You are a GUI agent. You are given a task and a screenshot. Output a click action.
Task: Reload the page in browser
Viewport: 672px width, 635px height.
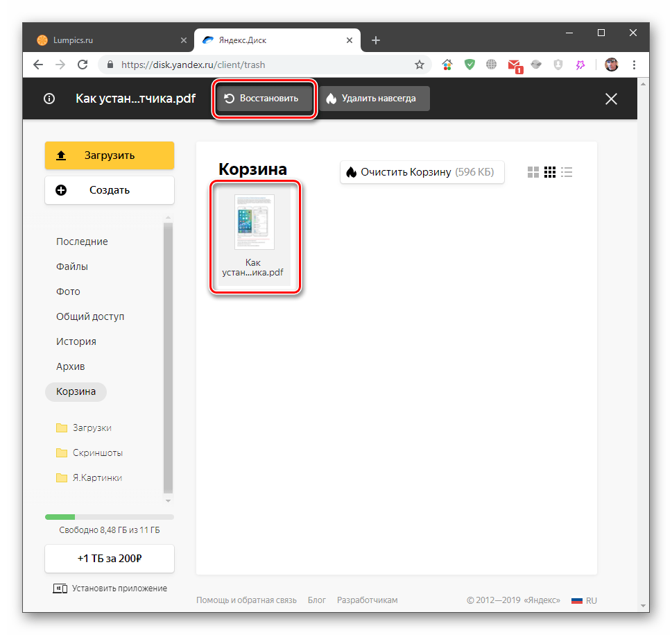83,65
